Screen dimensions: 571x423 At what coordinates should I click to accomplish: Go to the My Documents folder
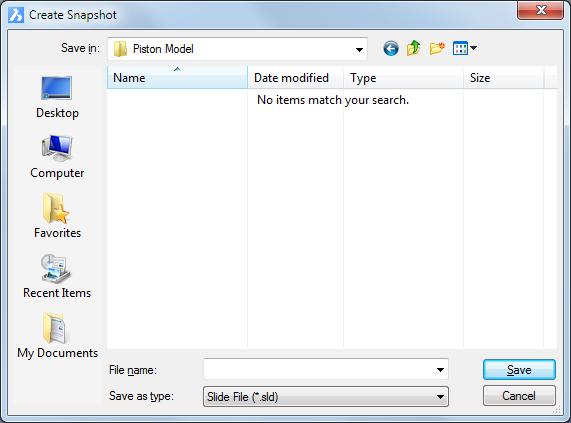pos(57,336)
